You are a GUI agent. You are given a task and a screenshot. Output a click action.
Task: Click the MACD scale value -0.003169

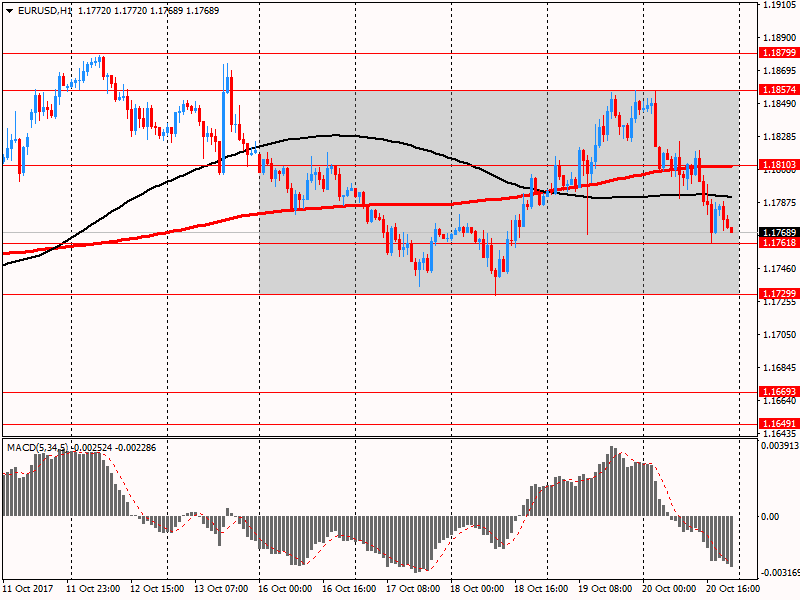click(780, 573)
